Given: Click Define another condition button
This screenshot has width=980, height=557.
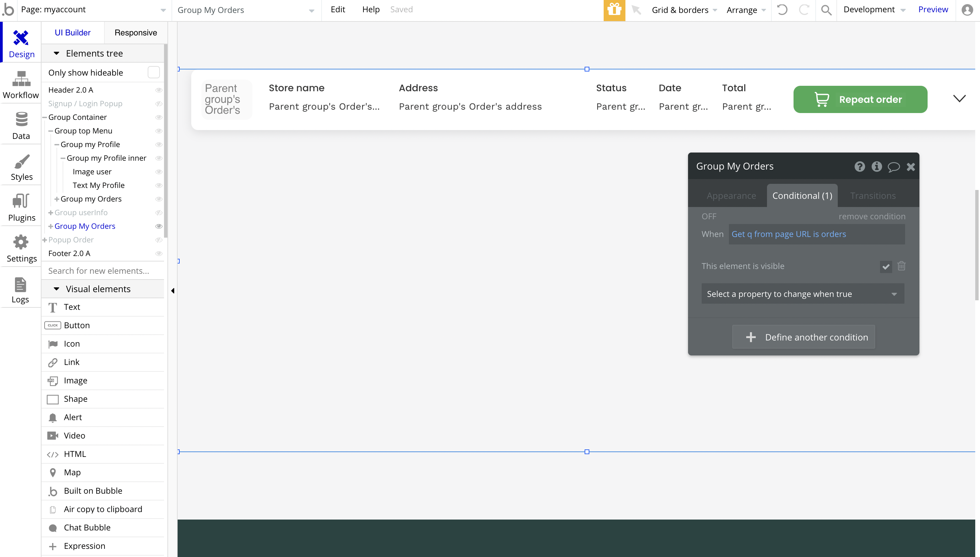Looking at the screenshot, I should tap(803, 337).
